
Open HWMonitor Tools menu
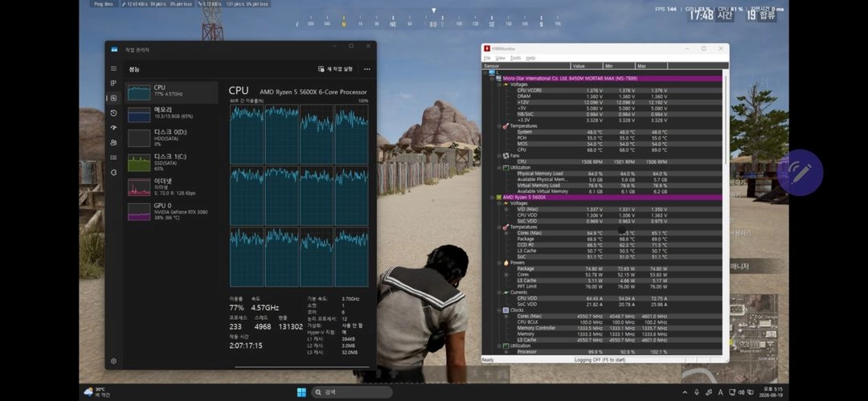coord(515,58)
